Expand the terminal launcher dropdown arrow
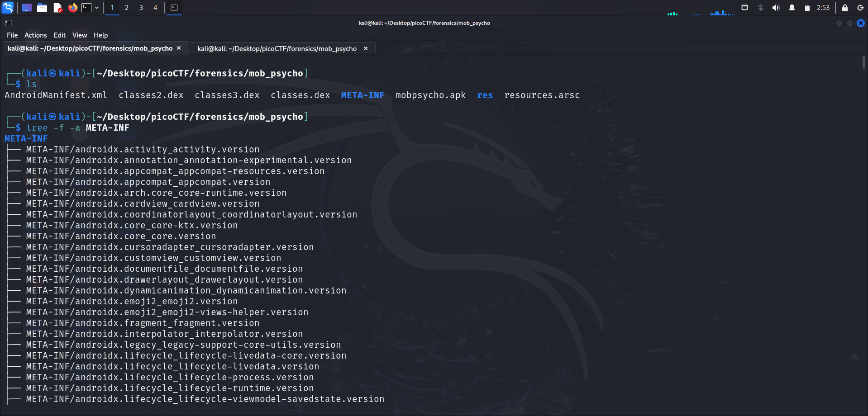 [x=97, y=8]
